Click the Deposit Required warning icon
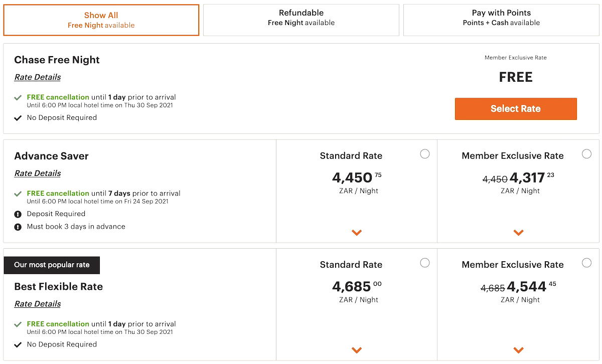 (x=18, y=214)
